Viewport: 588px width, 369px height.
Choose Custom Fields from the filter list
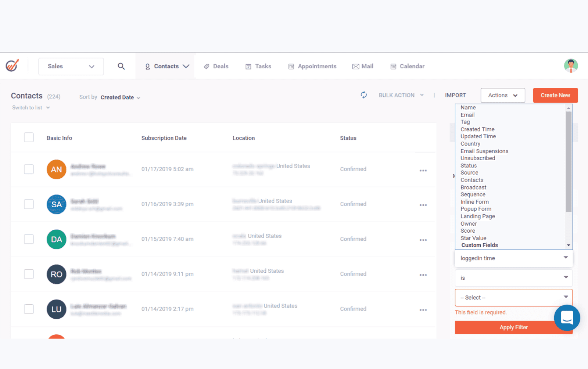[x=479, y=245]
